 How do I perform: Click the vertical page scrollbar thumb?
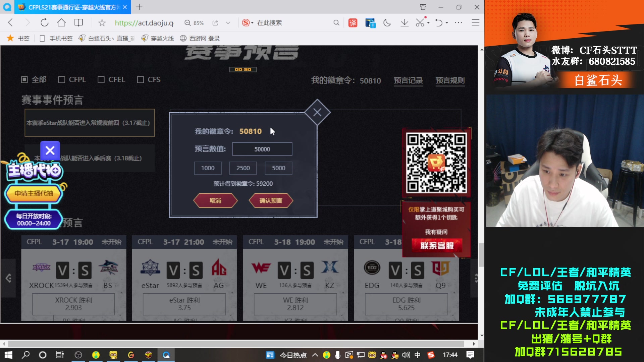(482, 255)
